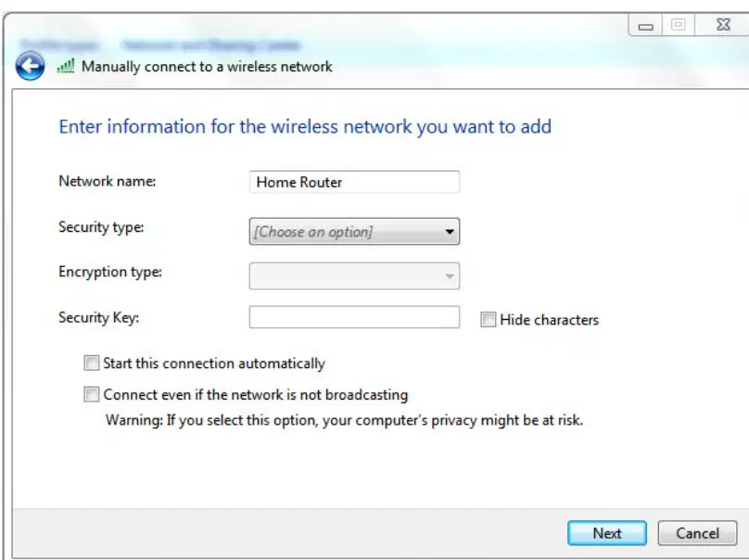
Task: Enable Start this connection automatically
Action: point(91,363)
